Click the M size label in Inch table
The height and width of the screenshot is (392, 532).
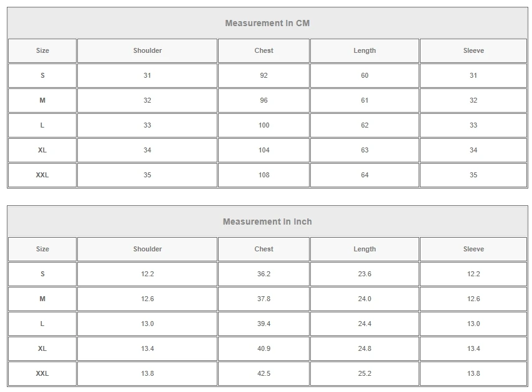(x=42, y=299)
